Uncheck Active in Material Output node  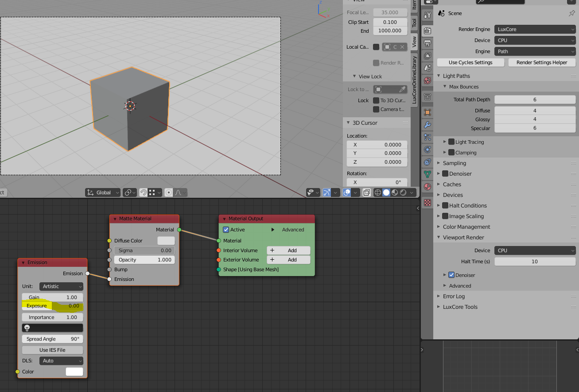click(x=226, y=230)
